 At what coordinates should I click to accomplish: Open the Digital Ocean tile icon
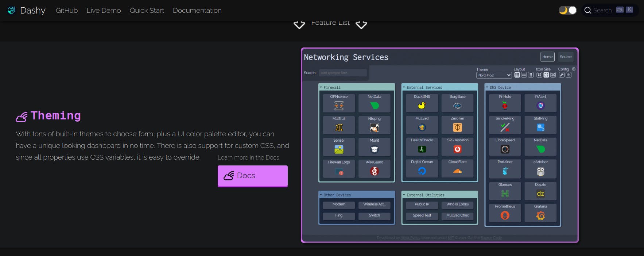pos(422,171)
